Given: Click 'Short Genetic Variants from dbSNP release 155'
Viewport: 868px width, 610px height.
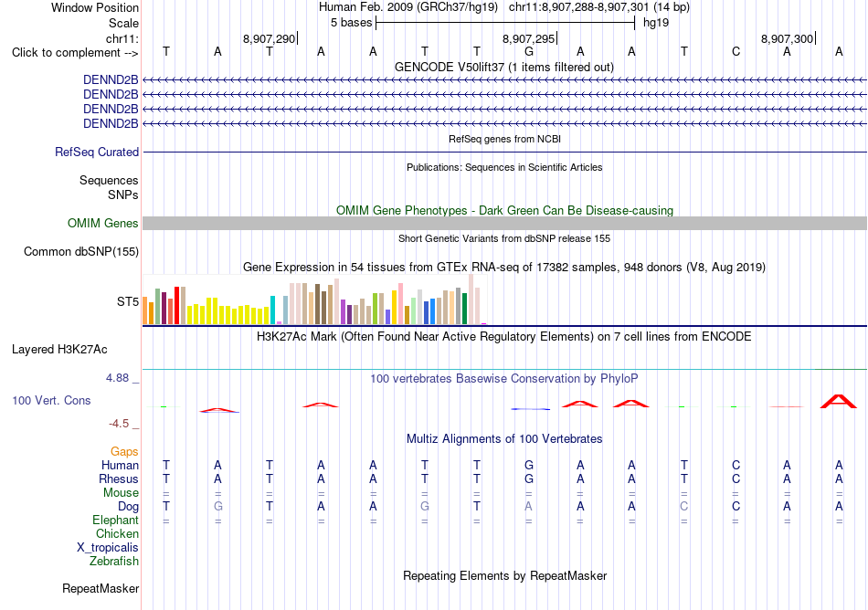Looking at the screenshot, I should [504, 238].
